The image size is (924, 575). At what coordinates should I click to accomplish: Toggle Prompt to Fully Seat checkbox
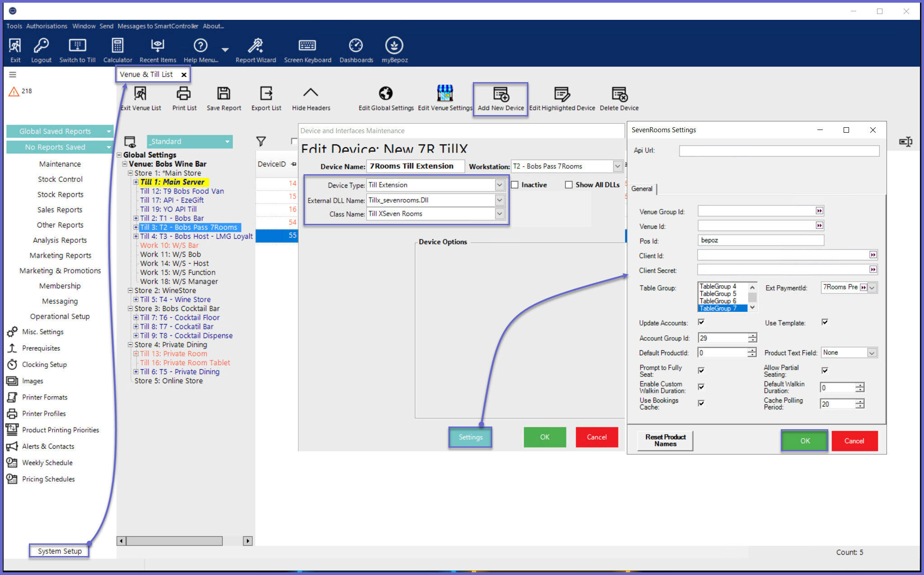(x=701, y=371)
